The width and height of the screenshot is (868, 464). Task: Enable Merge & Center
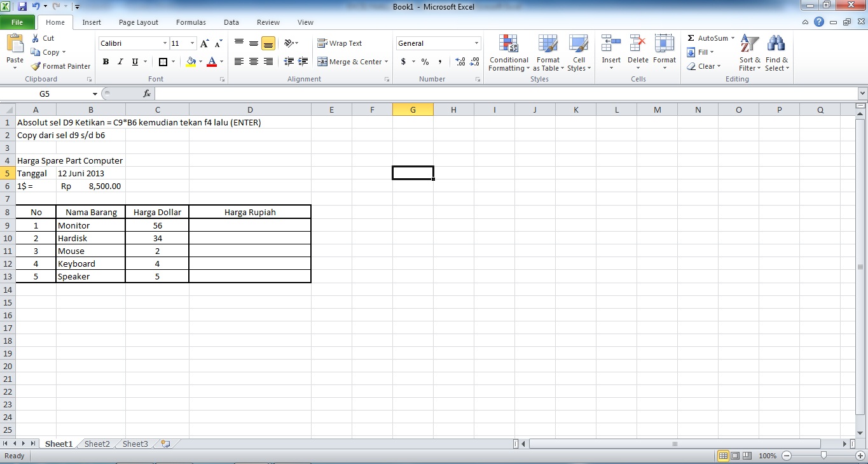349,62
